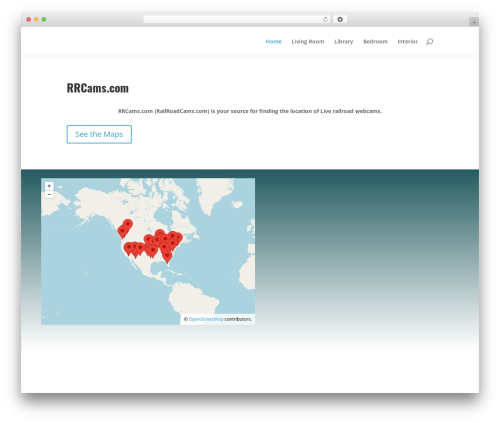The image size is (500, 423).
Task: Open the Interior menu item
Action: coord(407,41)
